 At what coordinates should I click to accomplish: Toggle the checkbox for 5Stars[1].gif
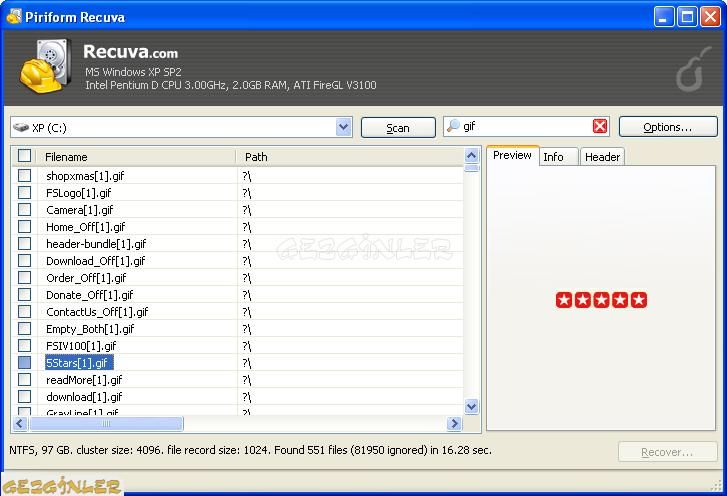point(24,362)
